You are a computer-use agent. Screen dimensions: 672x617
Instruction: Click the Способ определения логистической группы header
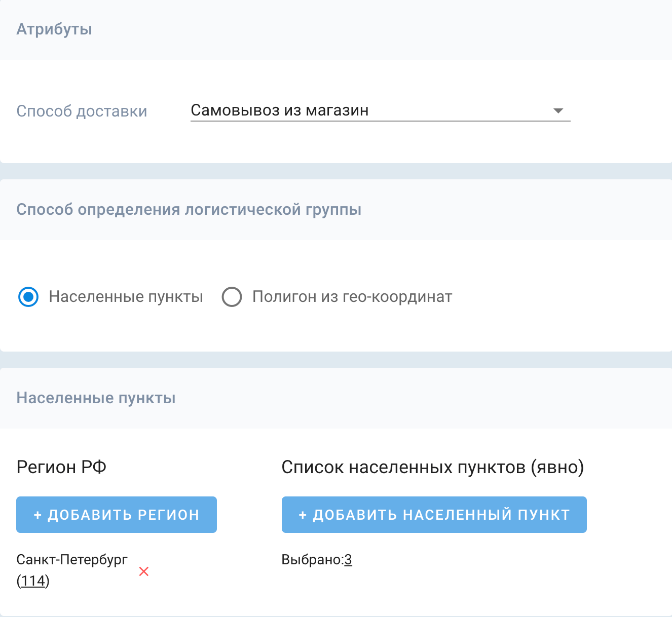189,210
